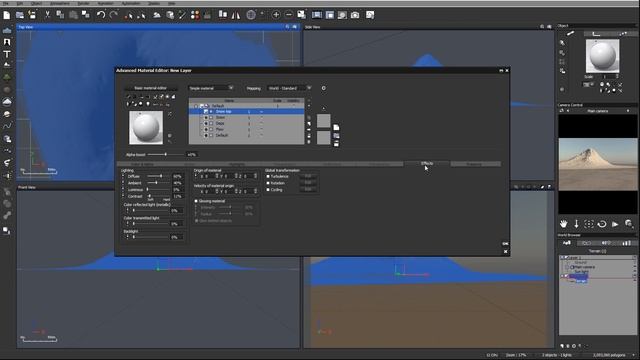Click the Basic material editor button
Image resolution: width=640 pixels, height=360 pixels.
click(151, 88)
